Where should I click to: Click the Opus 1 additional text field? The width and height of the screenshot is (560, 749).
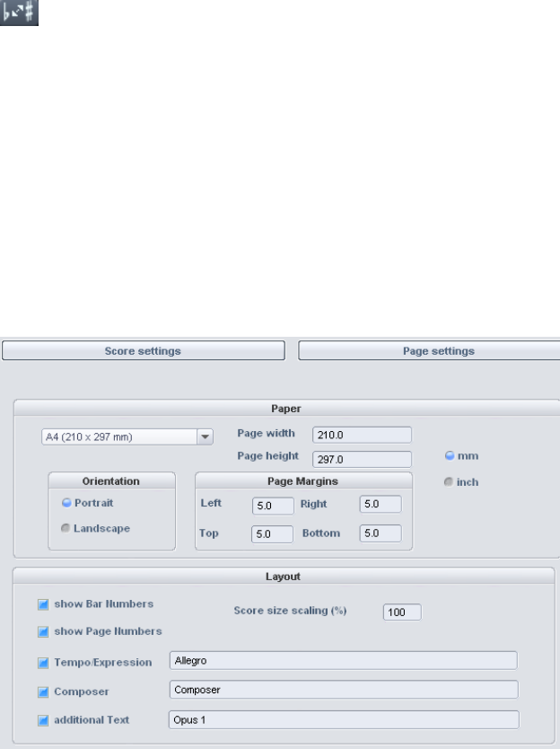pyautogui.click(x=344, y=720)
